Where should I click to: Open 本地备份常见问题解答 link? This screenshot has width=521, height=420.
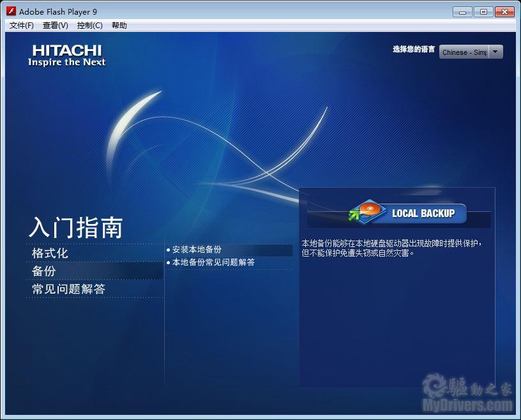213,262
